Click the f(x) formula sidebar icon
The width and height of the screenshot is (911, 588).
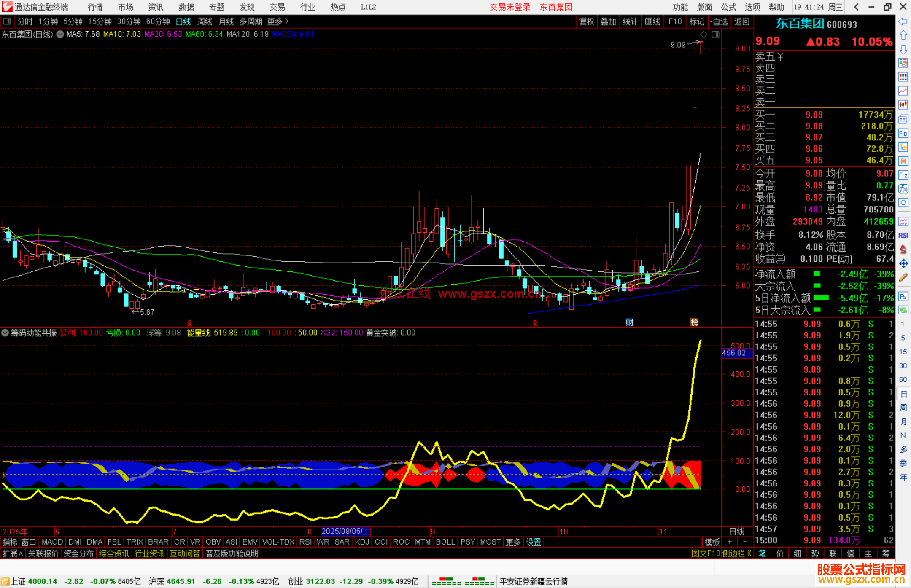click(903, 189)
